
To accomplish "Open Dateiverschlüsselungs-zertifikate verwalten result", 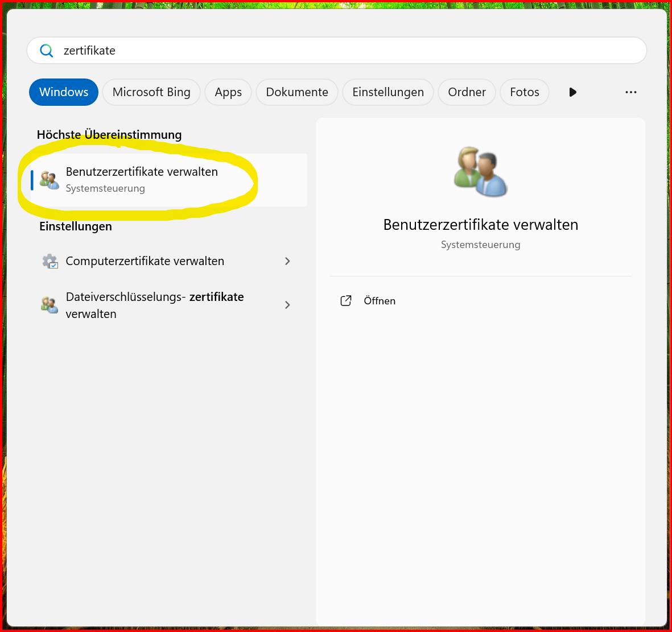I will click(x=169, y=305).
